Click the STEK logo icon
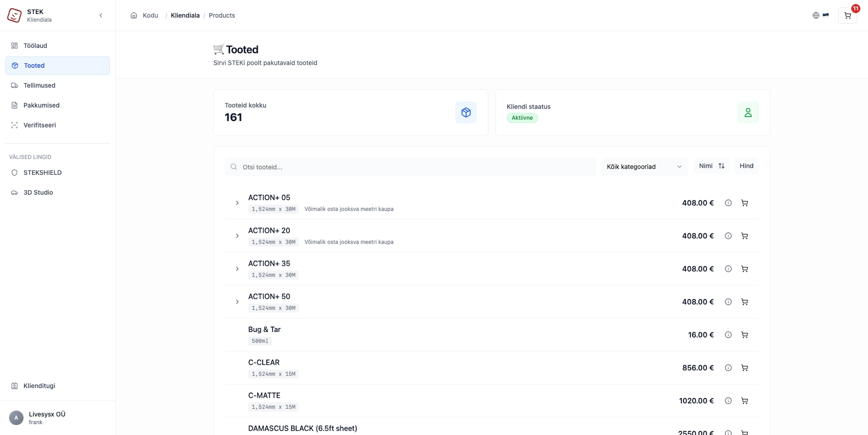Viewport: 868px width, 435px height. point(14,15)
